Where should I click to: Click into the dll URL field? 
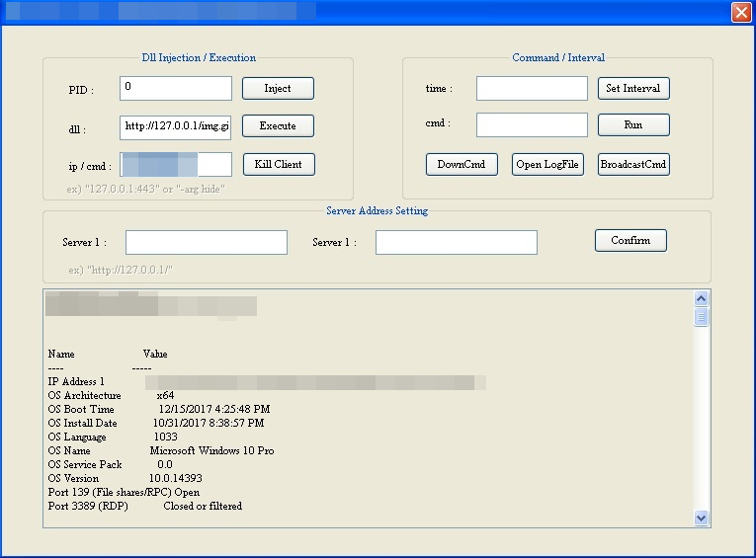[176, 126]
